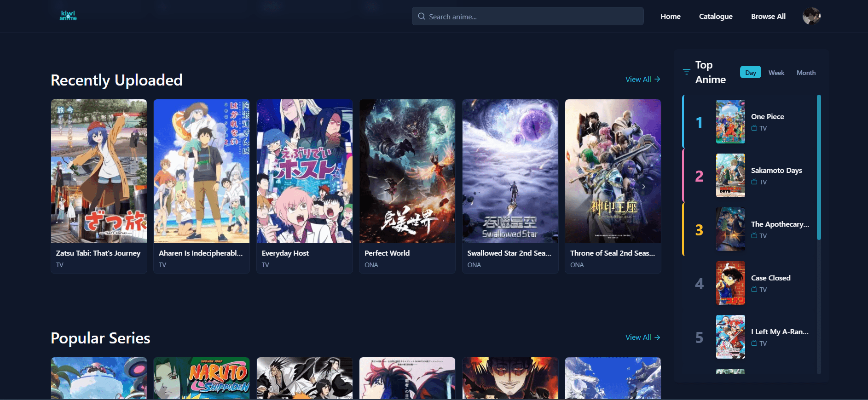Open The Apothecary thumbnail in Top Anime
The image size is (868, 400).
click(x=730, y=229)
